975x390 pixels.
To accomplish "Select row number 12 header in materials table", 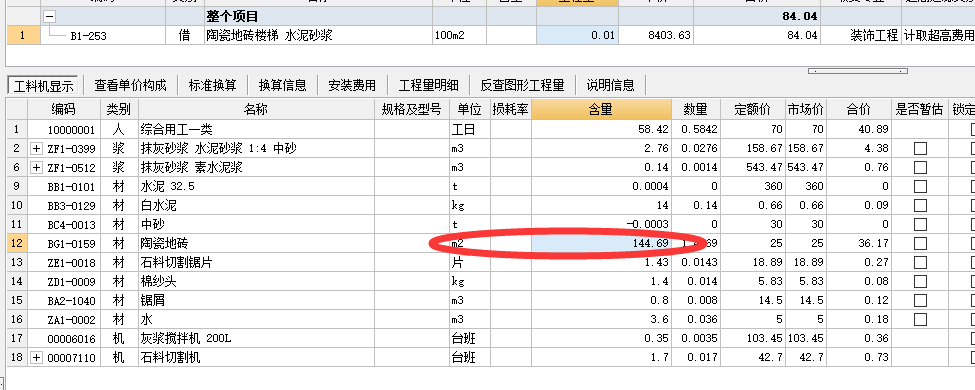I will (x=17, y=243).
